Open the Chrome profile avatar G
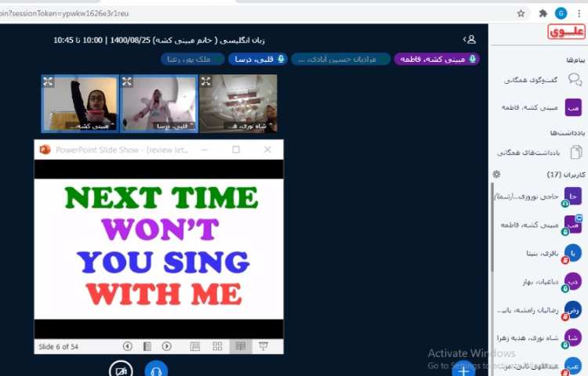588x376 pixels. click(x=561, y=13)
